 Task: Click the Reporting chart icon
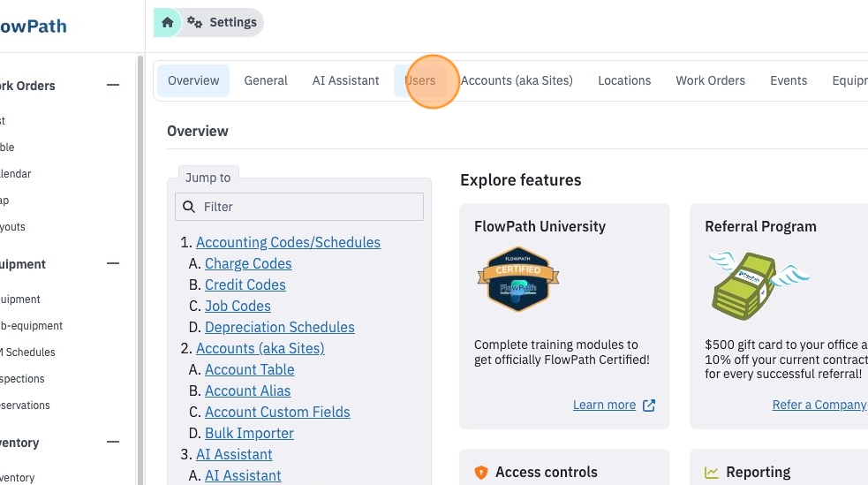[x=712, y=473]
